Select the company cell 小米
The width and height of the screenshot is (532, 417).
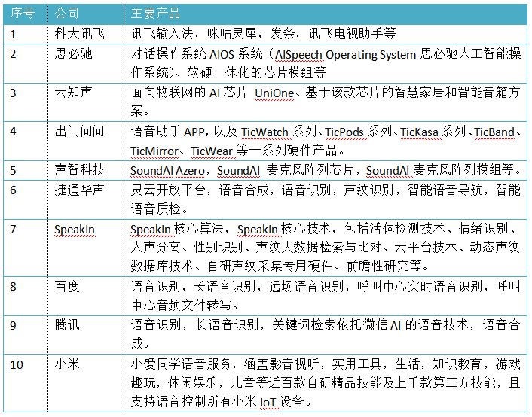click(x=86, y=383)
